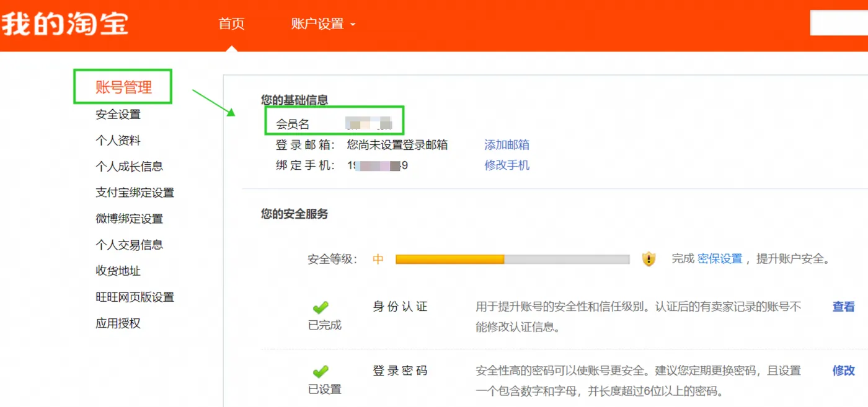Image resolution: width=868 pixels, height=407 pixels.
Task: Click the 密保设置 link
Action: pyautogui.click(x=720, y=259)
